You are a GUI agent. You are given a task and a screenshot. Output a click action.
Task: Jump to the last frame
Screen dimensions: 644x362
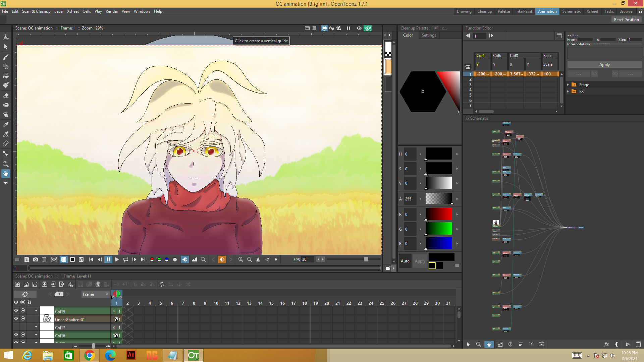pyautogui.click(x=143, y=259)
